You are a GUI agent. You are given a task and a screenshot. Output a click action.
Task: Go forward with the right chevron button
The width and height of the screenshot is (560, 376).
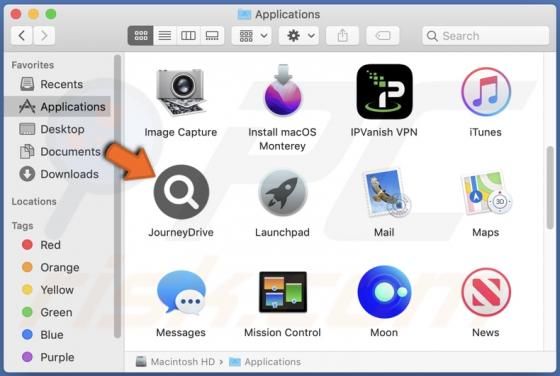click(44, 35)
